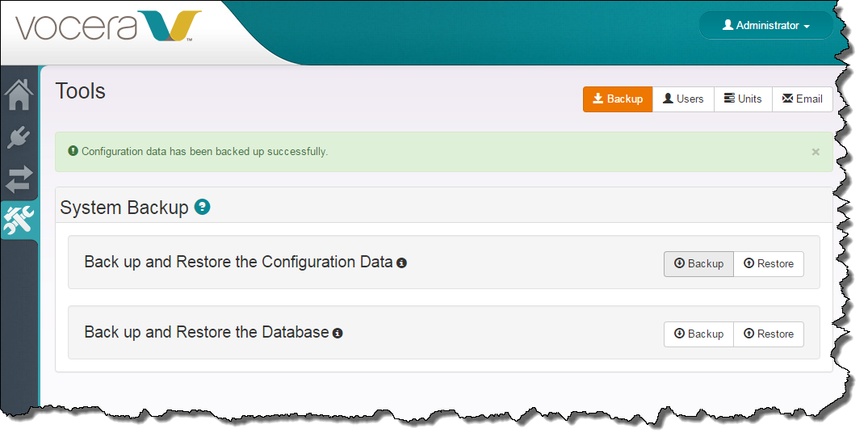The image size is (868, 441).
Task: Click the Vocera logo
Action: pos(108,27)
